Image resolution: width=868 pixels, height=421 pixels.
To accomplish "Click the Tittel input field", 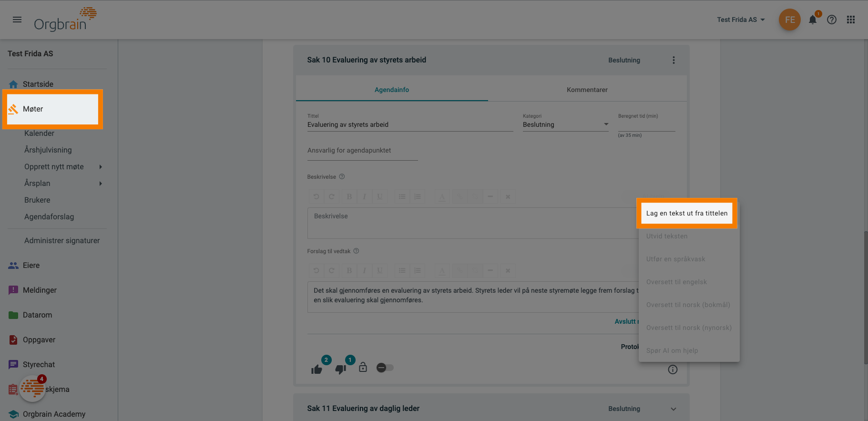I will point(410,124).
